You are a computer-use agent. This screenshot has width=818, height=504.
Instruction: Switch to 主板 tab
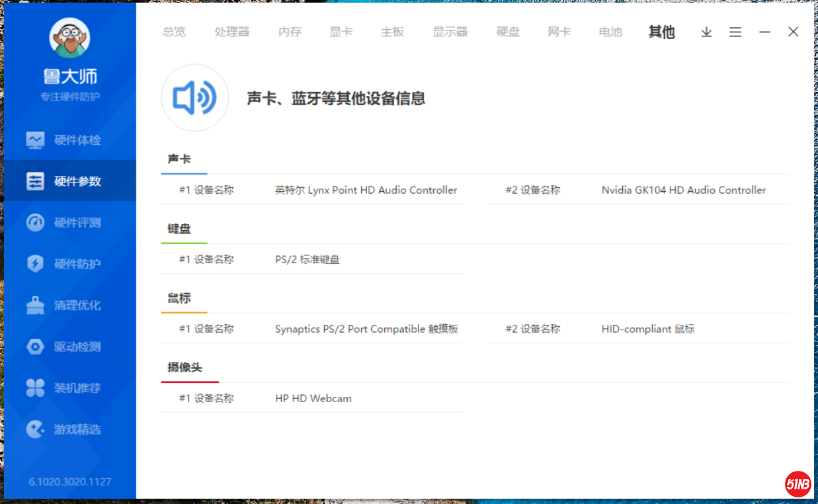(392, 32)
